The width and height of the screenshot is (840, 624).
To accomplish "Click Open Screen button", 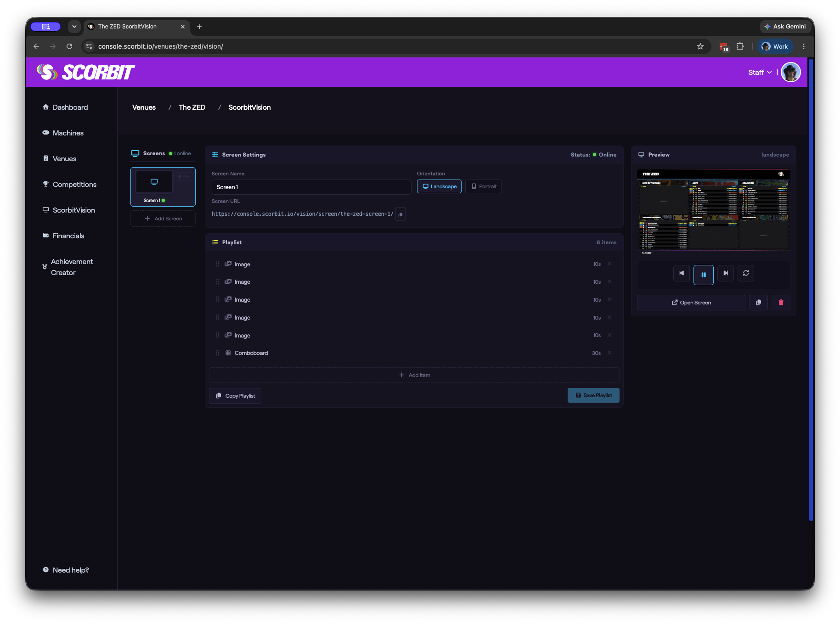I will point(691,303).
